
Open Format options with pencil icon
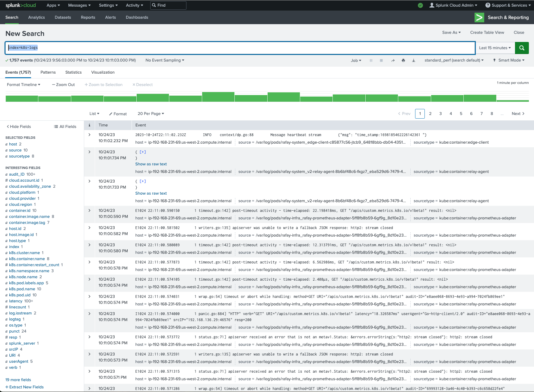click(118, 114)
